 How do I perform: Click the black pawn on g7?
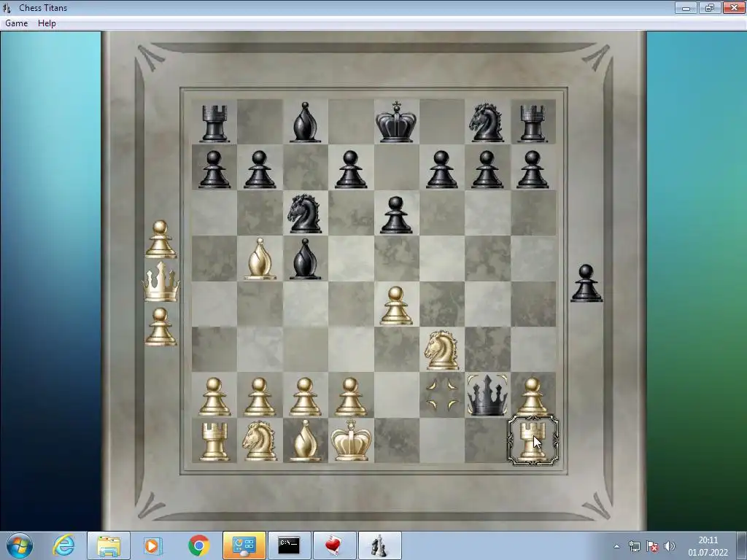tap(487, 169)
